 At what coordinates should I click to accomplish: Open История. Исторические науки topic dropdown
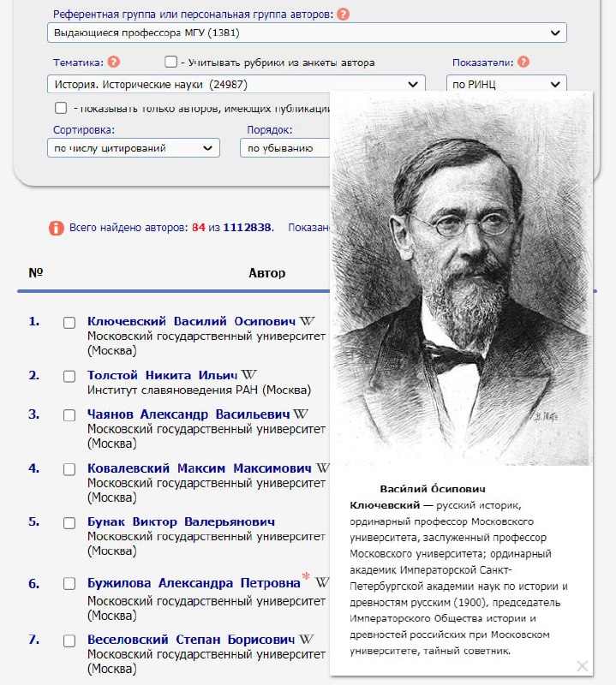pos(236,84)
